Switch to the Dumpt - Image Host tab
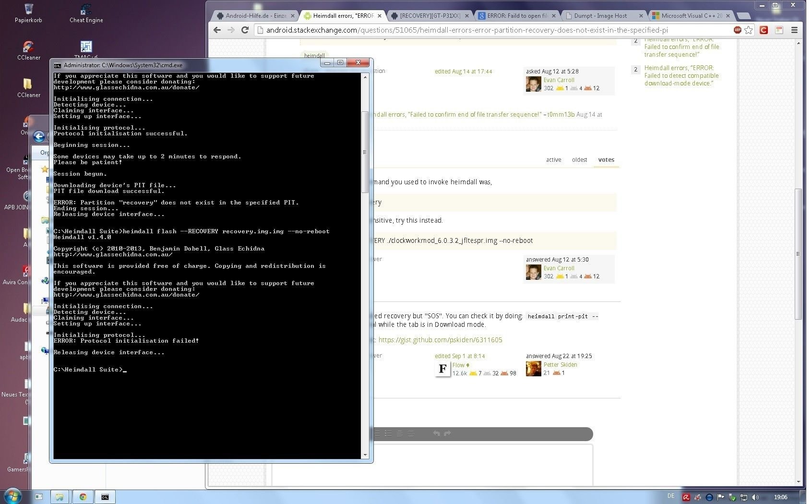Image resolution: width=812 pixels, height=504 pixels. 600,16
